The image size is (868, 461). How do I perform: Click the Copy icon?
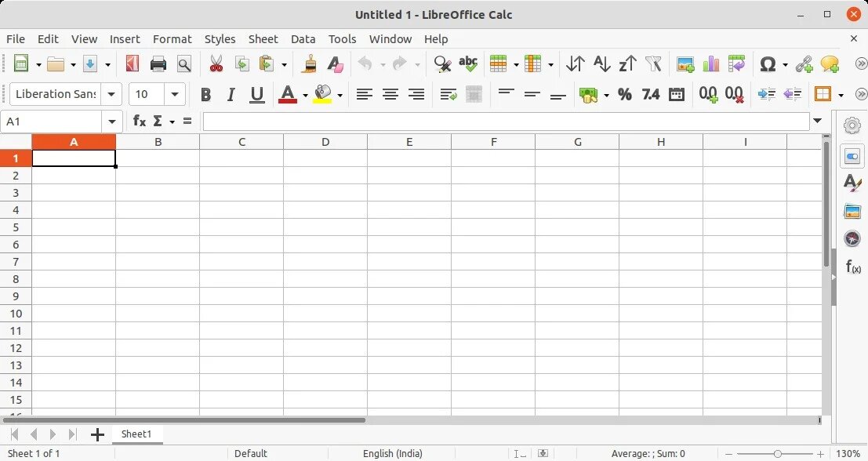[x=242, y=64]
